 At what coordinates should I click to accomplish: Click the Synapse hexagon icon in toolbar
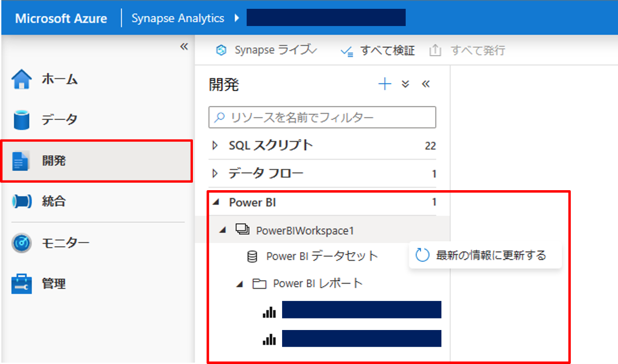[x=221, y=51]
